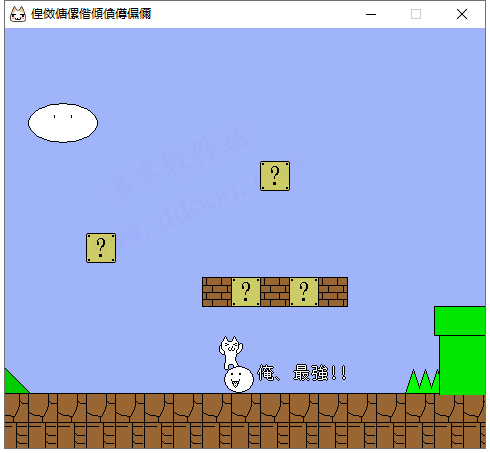Click the right question block in the brick row
490x453 pixels.
coord(304,292)
